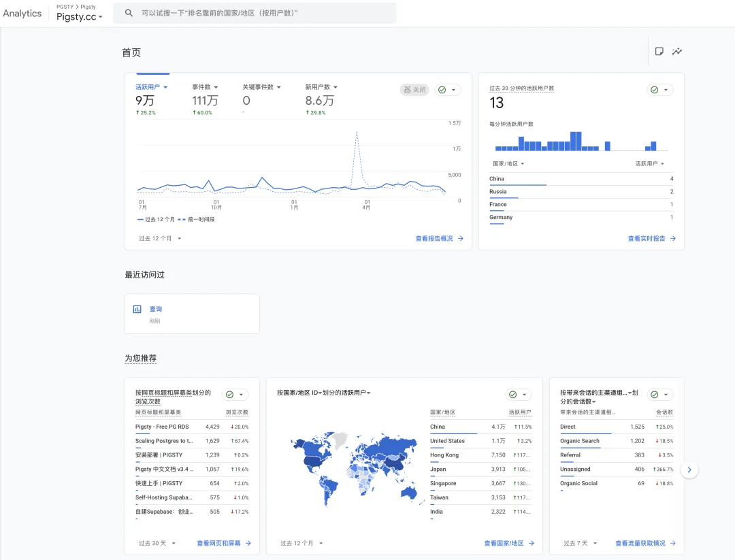
Task: Click the Analytics logo text
Action: pos(22,14)
